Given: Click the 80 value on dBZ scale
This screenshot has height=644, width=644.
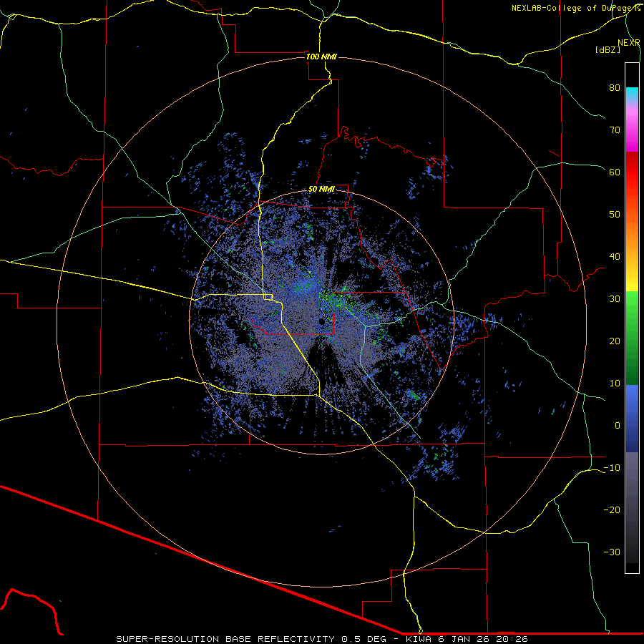Looking at the screenshot, I should (x=615, y=87).
